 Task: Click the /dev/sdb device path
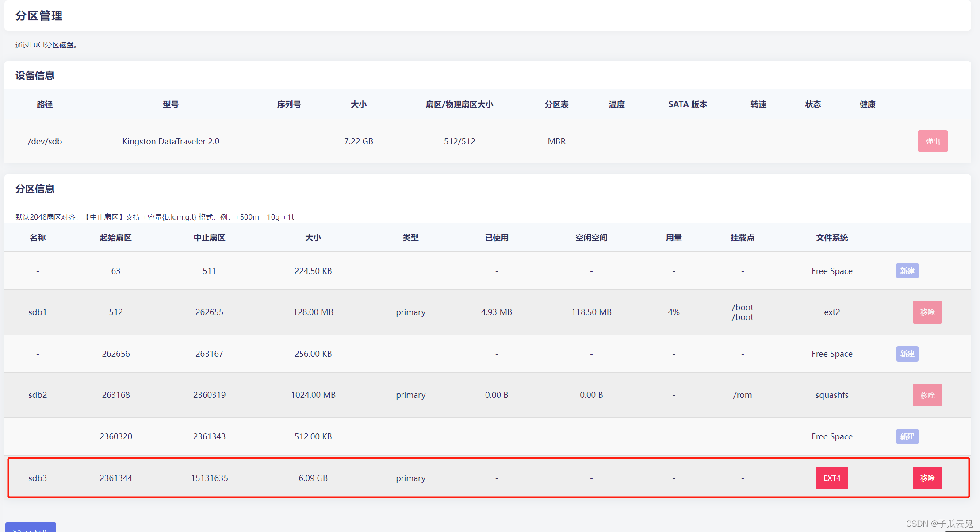[45, 141]
